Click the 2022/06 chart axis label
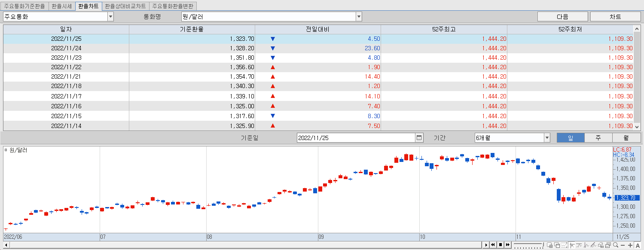 pos(12,237)
